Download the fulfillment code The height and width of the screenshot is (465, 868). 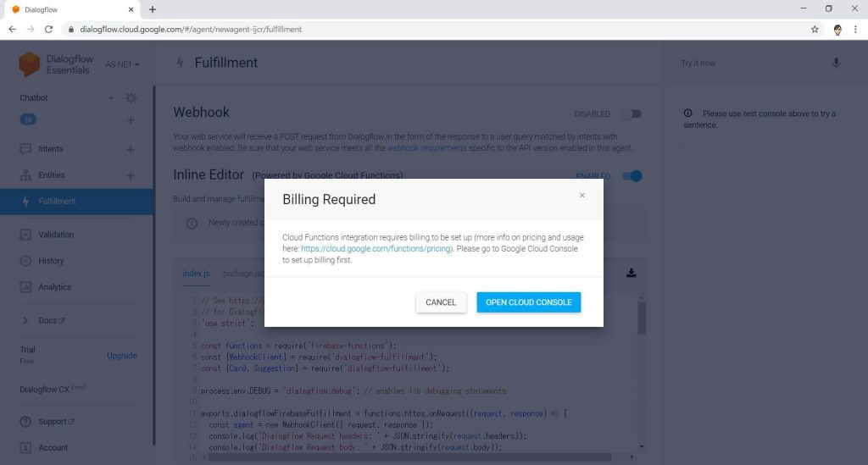(x=631, y=273)
